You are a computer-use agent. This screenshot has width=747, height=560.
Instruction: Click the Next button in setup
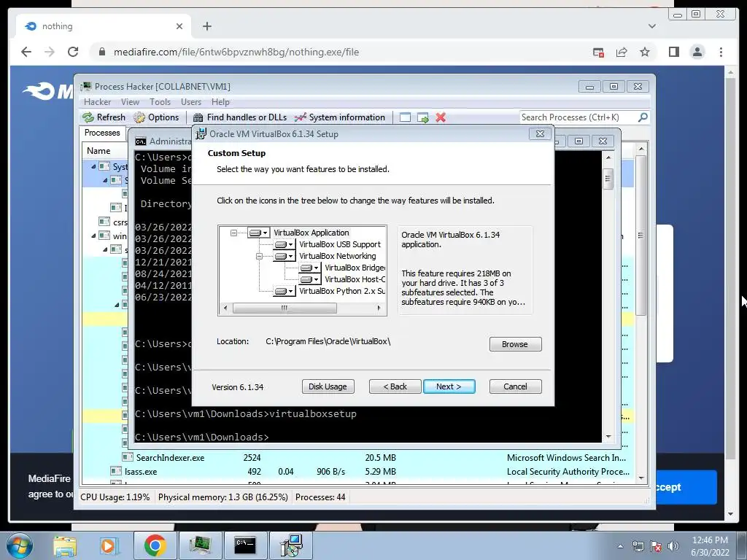tap(449, 386)
